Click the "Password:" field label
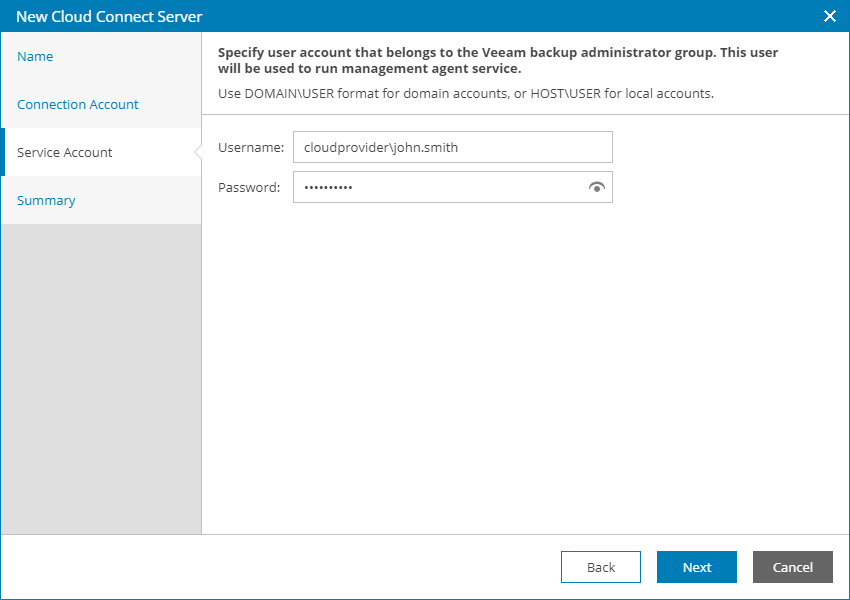 (x=249, y=187)
